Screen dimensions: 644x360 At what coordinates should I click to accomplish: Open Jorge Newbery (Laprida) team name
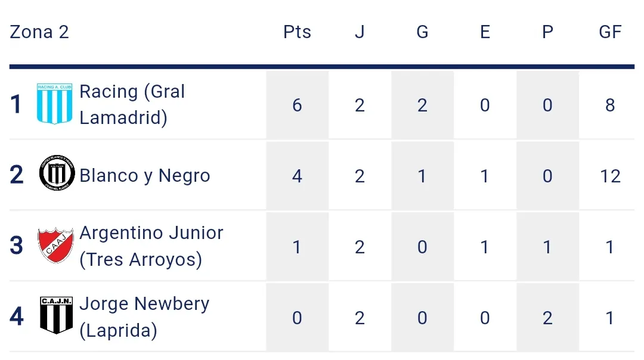pyautogui.click(x=144, y=316)
